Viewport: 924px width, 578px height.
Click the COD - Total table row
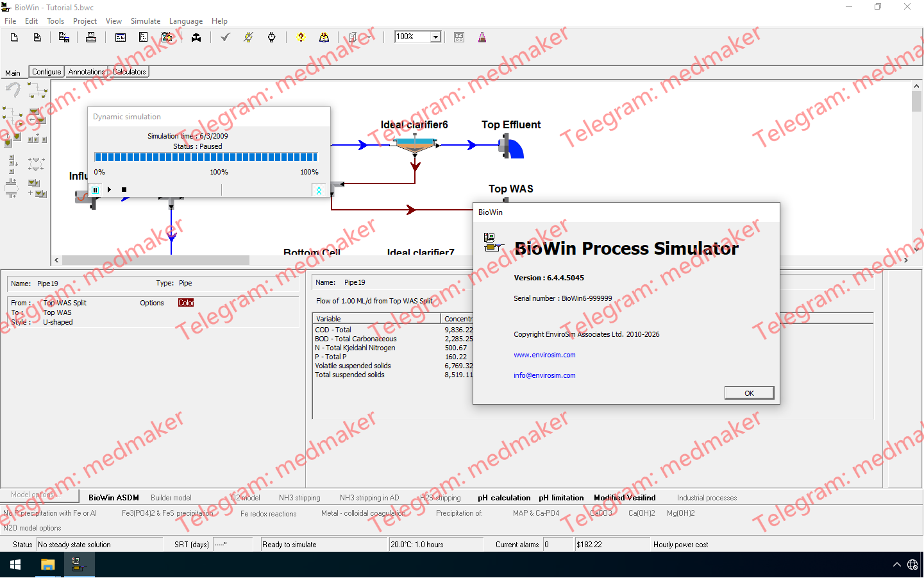point(393,330)
